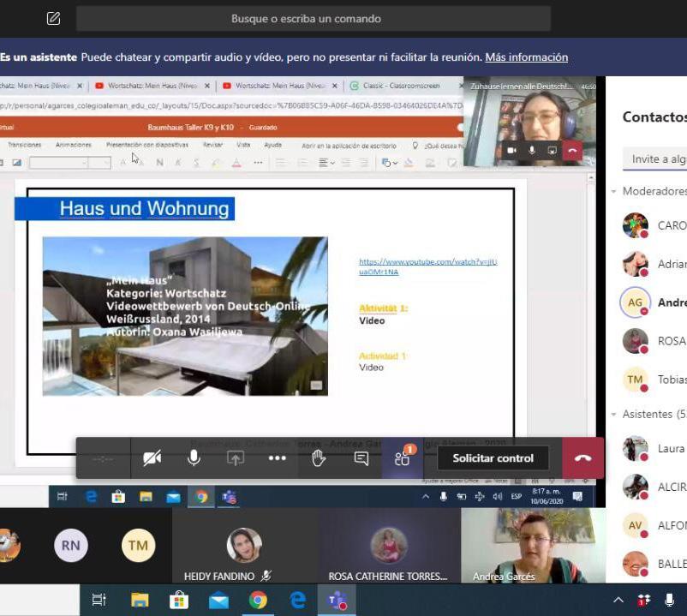Click the new chat compose icon
The image size is (687, 616).
[53, 18]
